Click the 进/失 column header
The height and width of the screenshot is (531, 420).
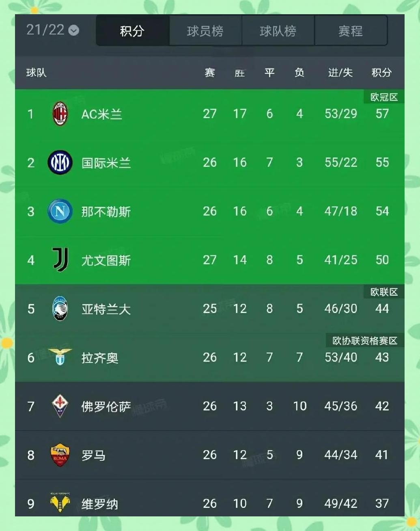tap(340, 73)
